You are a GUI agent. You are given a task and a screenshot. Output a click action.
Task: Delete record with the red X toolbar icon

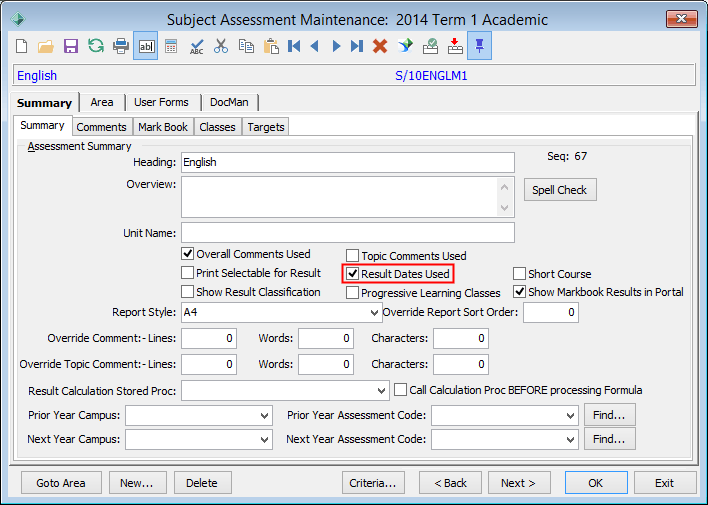[380, 46]
